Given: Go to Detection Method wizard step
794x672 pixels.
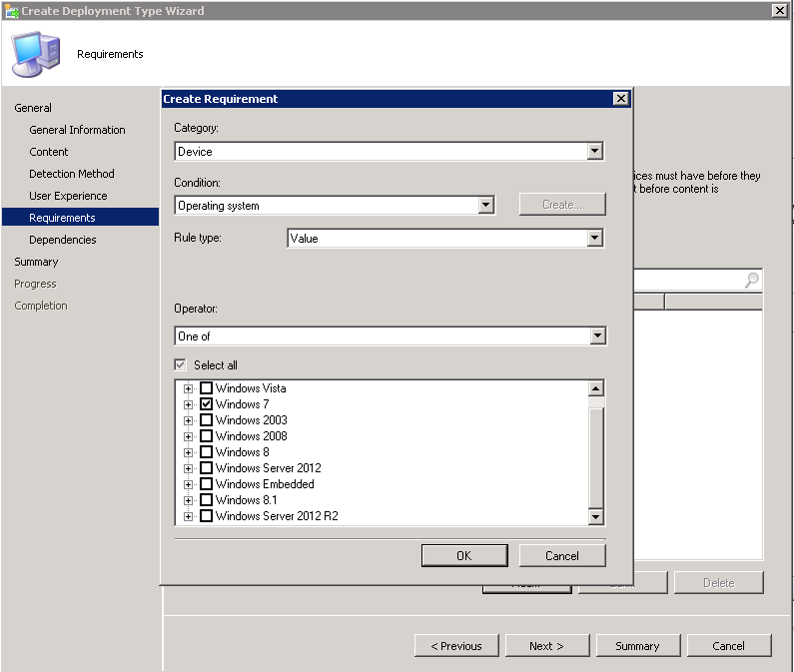Looking at the screenshot, I should (71, 174).
